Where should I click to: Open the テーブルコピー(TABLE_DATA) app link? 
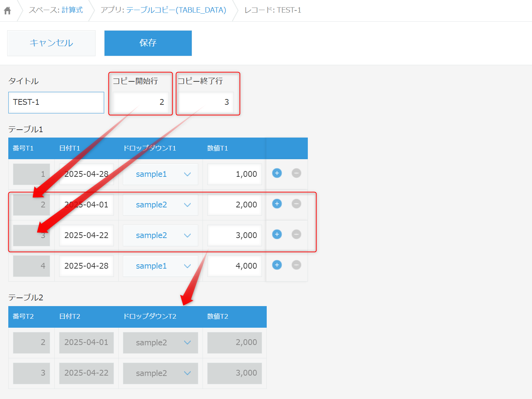coord(176,10)
